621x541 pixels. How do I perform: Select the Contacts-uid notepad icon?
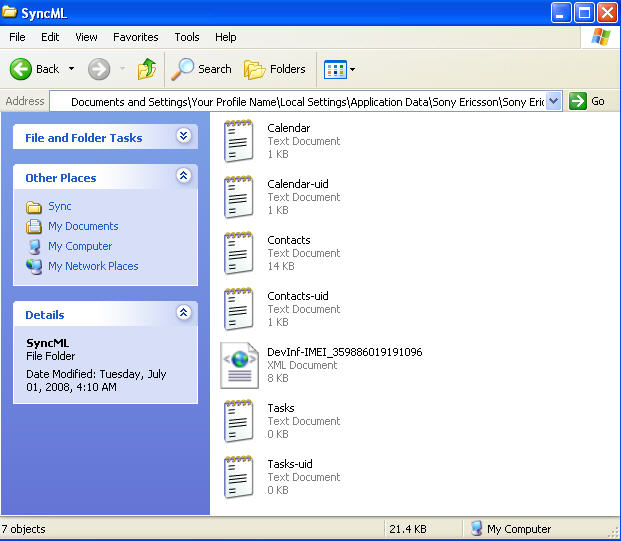coord(239,309)
